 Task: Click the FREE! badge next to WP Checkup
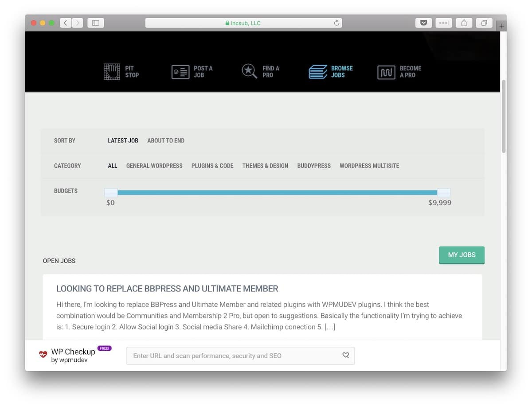click(x=105, y=348)
